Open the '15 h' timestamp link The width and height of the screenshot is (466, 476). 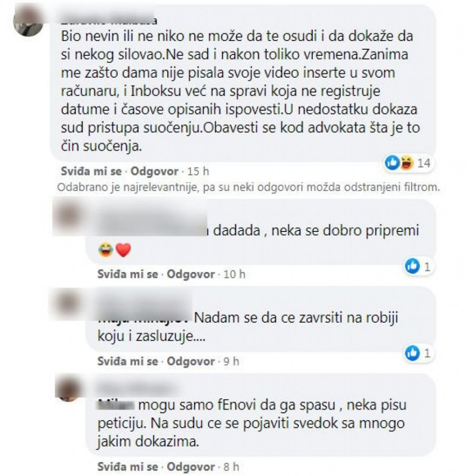click(x=198, y=171)
